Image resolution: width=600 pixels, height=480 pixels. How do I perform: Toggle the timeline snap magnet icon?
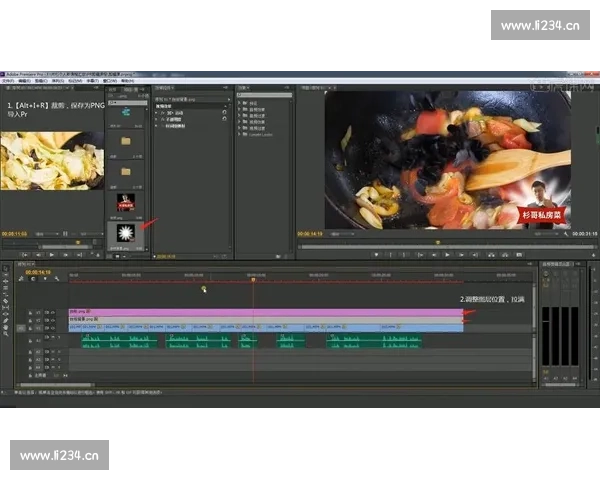click(34, 279)
